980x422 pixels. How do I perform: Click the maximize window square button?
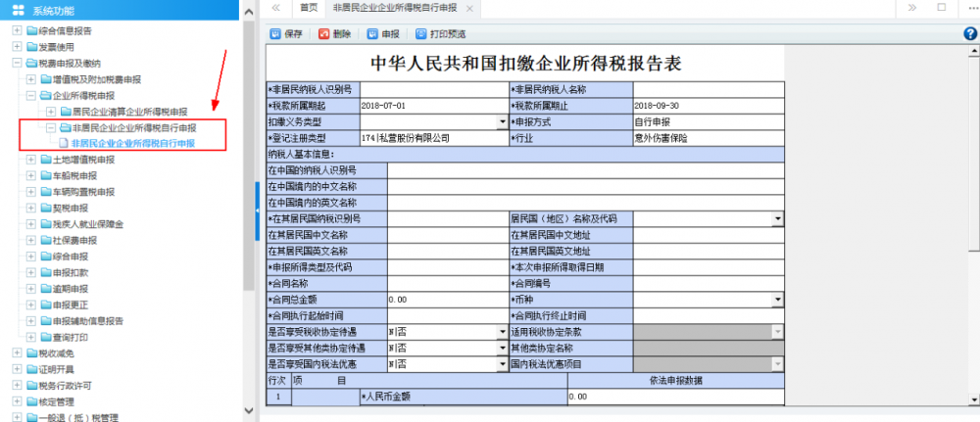coord(942,8)
